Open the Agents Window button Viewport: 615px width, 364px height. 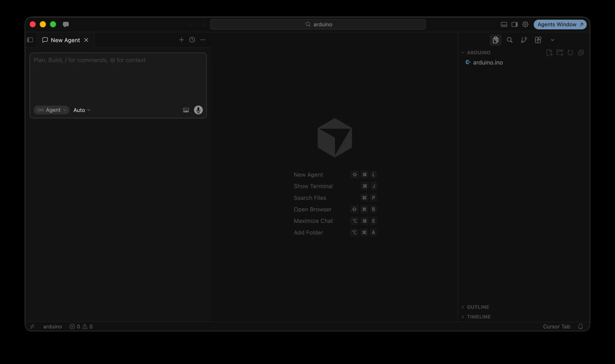(x=560, y=25)
